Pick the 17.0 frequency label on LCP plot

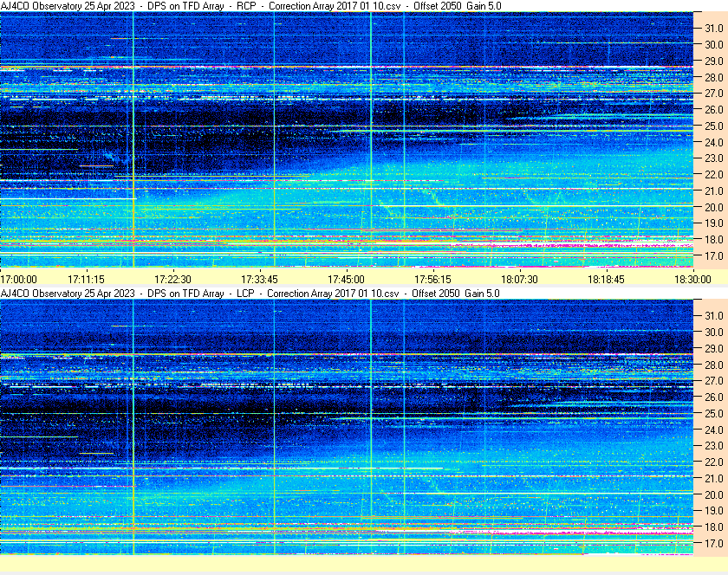pos(714,544)
